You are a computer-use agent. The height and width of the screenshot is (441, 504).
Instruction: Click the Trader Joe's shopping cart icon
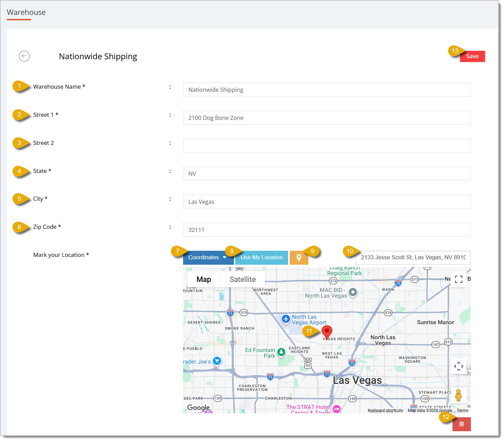pyautogui.click(x=217, y=361)
